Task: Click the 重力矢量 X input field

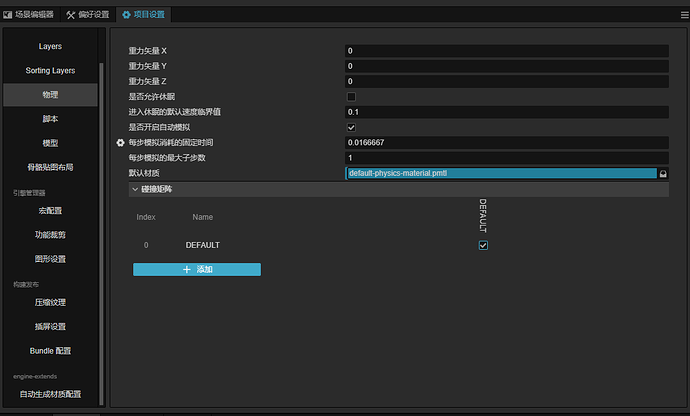Action: 506,51
